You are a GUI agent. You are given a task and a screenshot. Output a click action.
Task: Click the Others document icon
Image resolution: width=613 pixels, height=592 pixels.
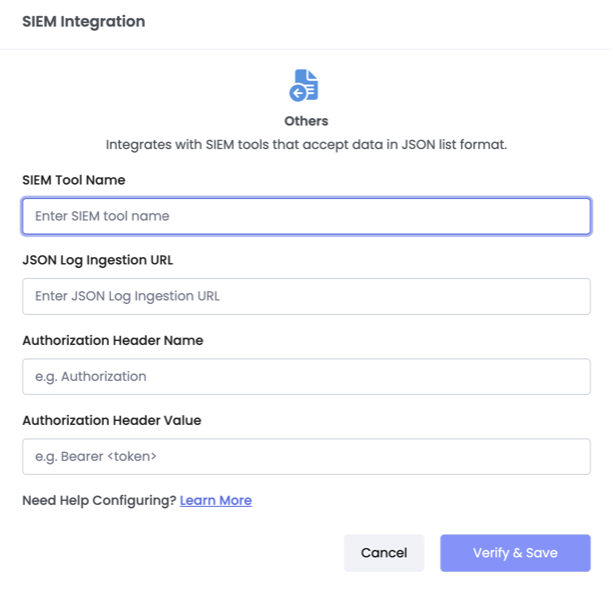[306, 84]
